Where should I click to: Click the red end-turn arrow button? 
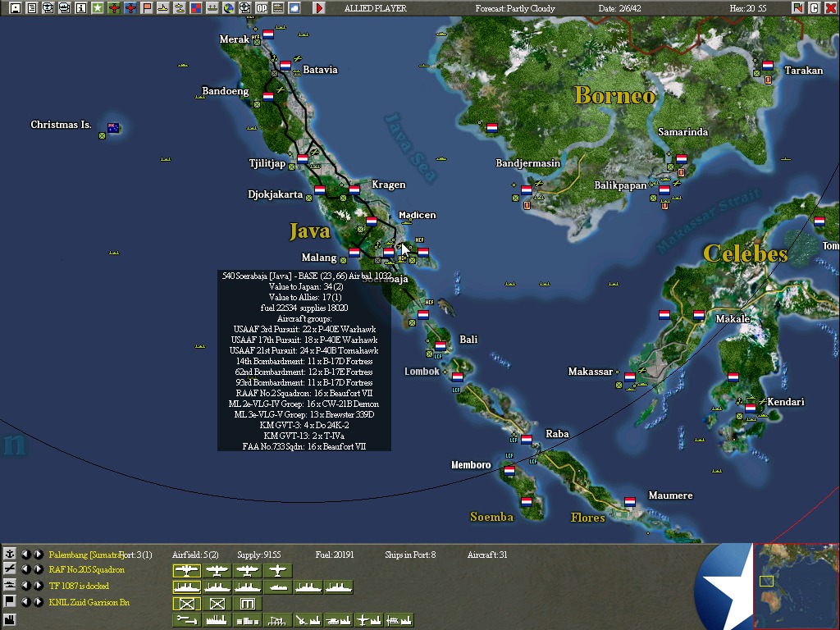tap(319, 8)
